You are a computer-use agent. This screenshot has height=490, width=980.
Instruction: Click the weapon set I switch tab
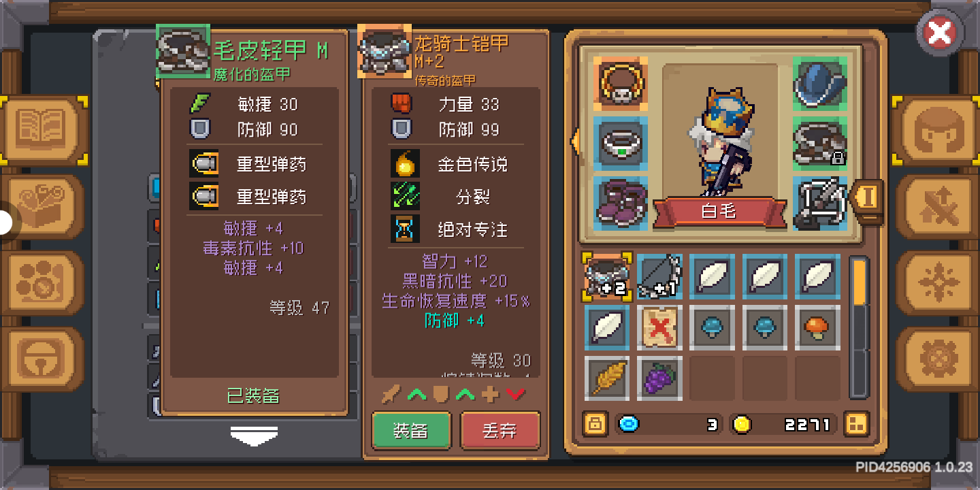coord(868,198)
